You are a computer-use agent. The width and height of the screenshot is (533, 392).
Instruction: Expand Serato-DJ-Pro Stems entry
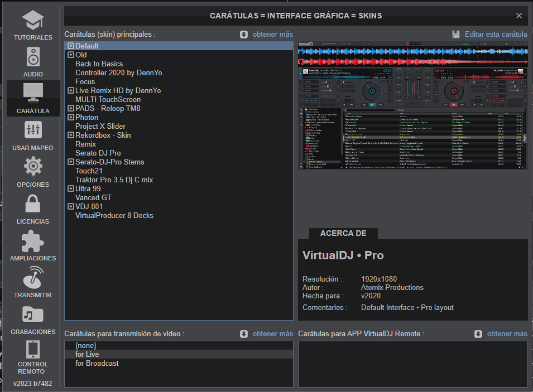(71, 162)
